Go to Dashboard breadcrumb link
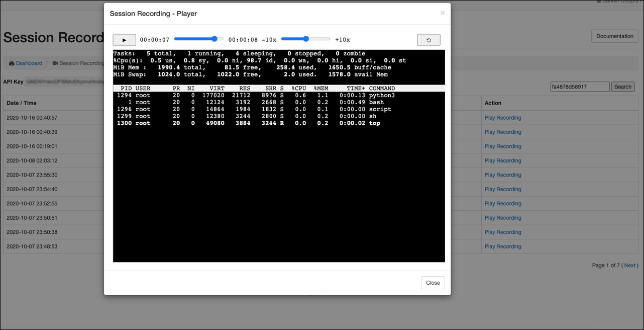 [29, 63]
